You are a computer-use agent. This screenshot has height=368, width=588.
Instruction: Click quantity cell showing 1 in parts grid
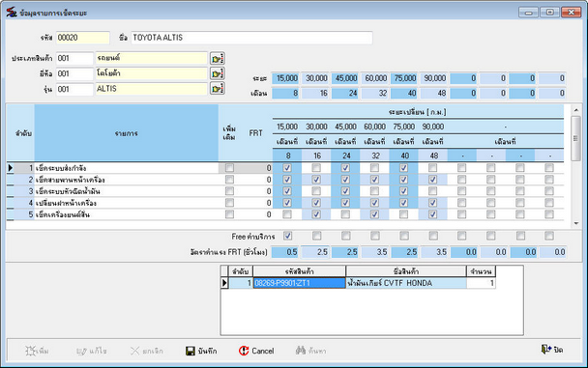(481, 283)
